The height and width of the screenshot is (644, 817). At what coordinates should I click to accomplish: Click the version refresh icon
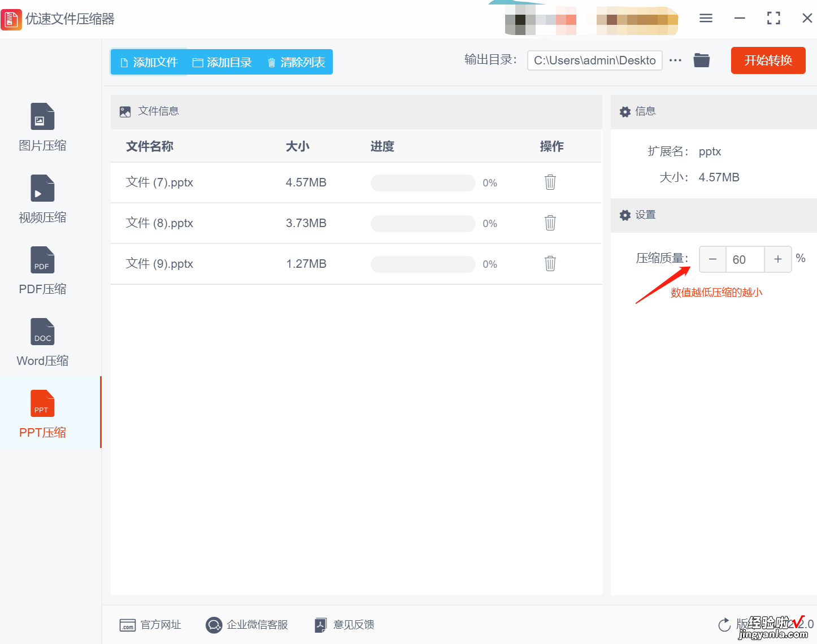pyautogui.click(x=724, y=624)
